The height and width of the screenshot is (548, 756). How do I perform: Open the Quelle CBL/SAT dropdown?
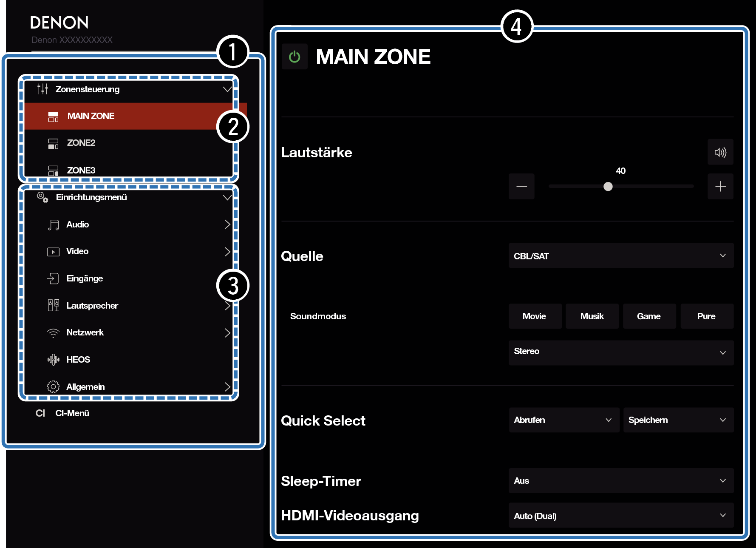pos(620,256)
